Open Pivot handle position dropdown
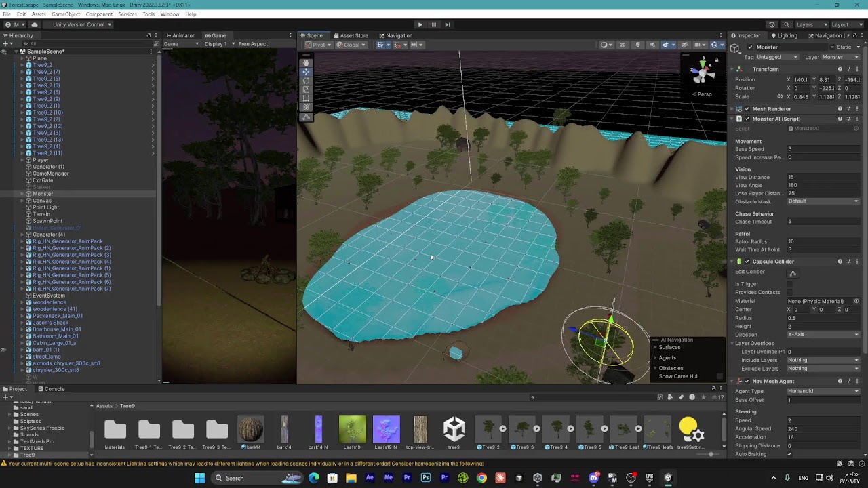 (319, 45)
